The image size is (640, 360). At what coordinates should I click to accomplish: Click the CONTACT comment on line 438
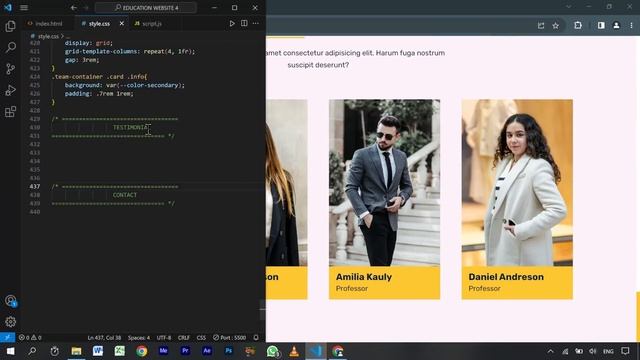click(x=125, y=195)
